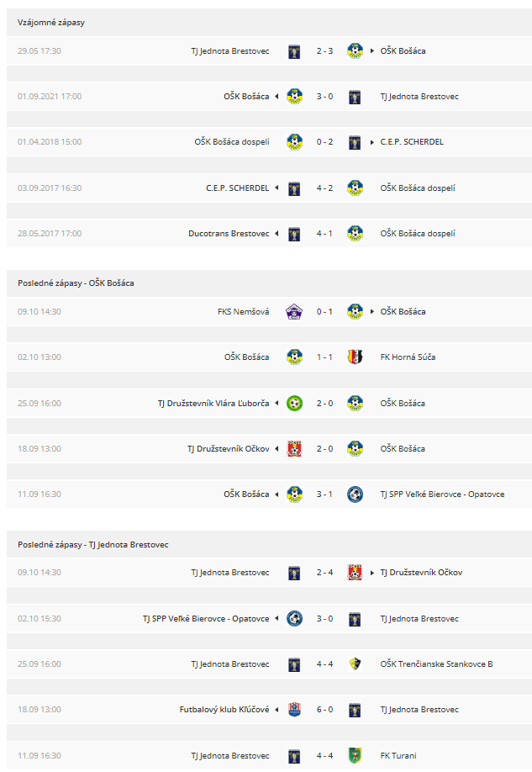Click OŠK Trenčianske Stankovce B crest
Screen dimensions: 532x772
click(x=355, y=664)
